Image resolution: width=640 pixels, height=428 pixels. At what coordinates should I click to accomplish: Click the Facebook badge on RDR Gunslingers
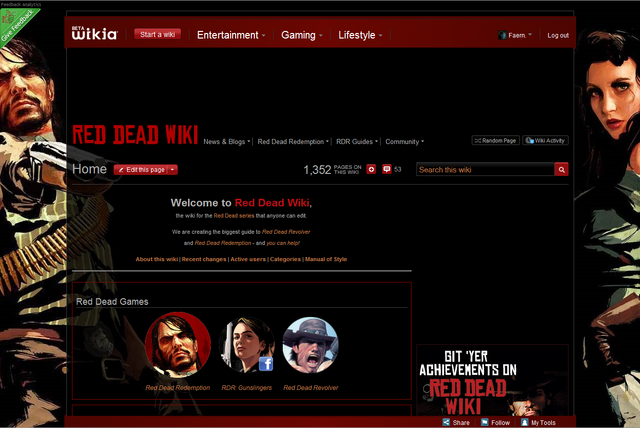coord(266,363)
